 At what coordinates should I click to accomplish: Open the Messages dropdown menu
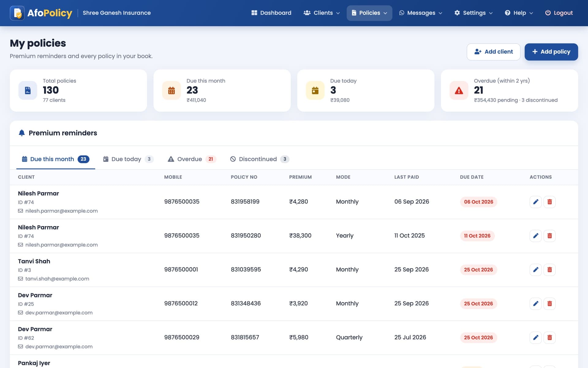coord(420,13)
